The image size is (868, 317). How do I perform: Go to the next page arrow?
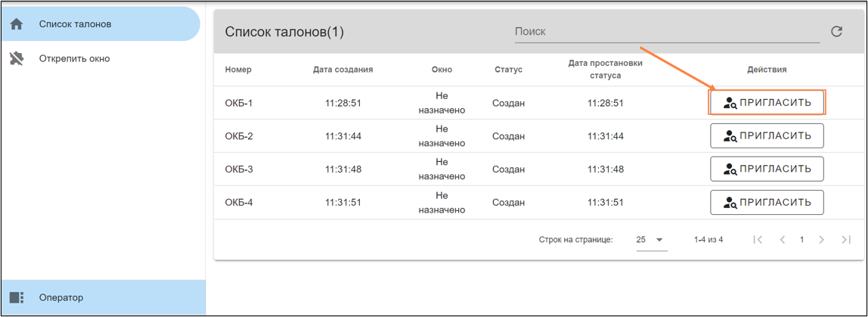(821, 240)
